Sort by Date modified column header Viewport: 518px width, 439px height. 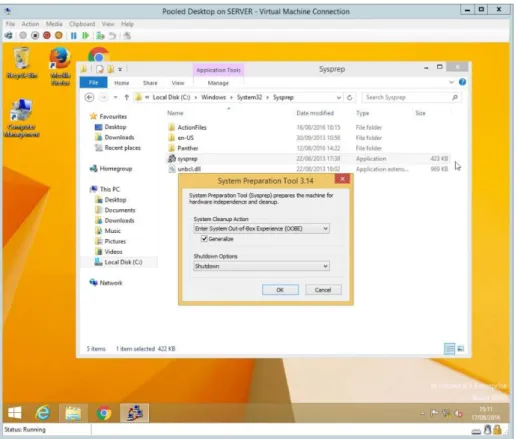(x=315, y=113)
